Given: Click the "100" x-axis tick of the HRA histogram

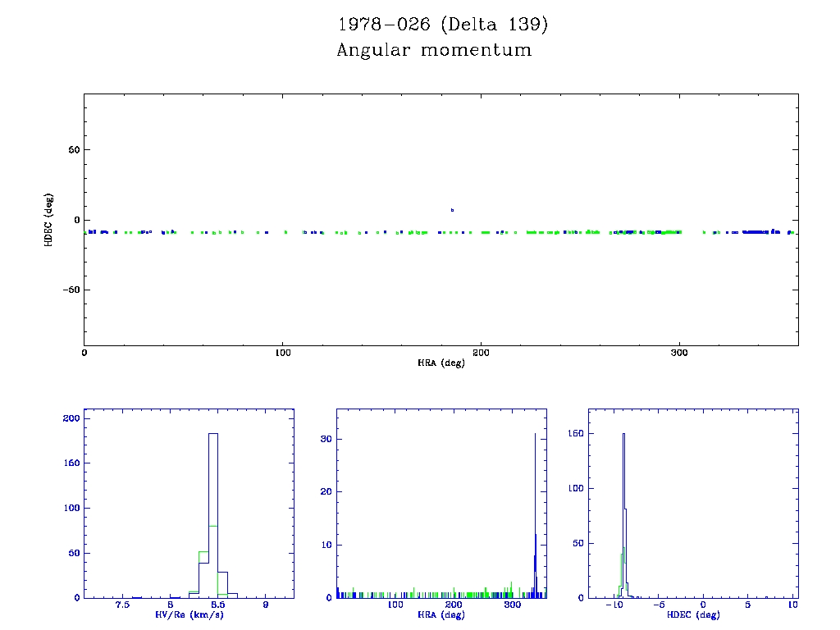Looking at the screenshot, I should point(395,605).
